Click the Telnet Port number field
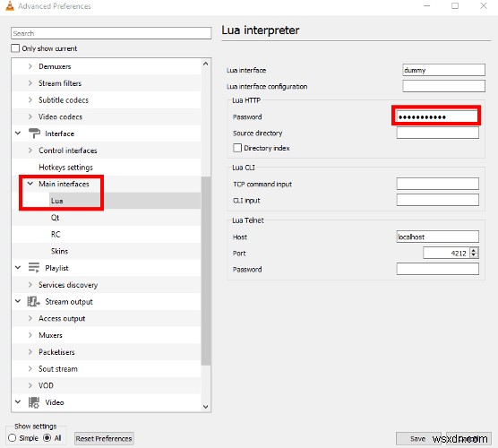Image resolution: width=498 pixels, height=448 pixels. click(446, 253)
